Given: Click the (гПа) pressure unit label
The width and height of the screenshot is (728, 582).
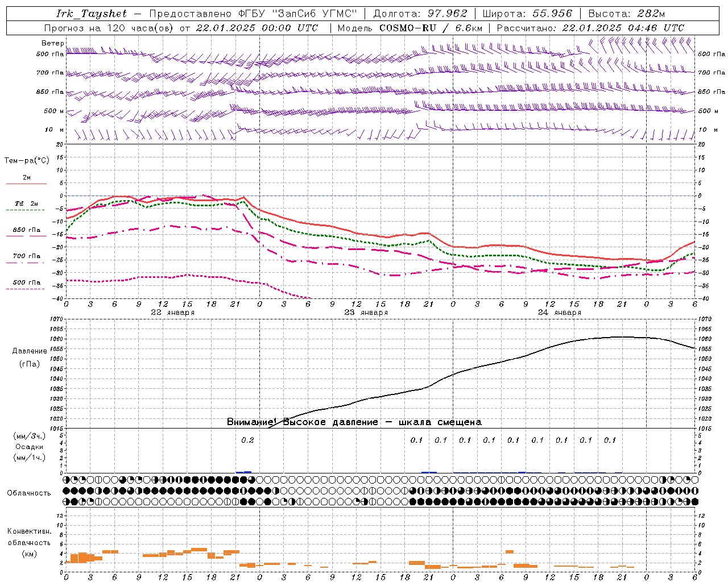Looking at the screenshot, I should tap(30, 364).
